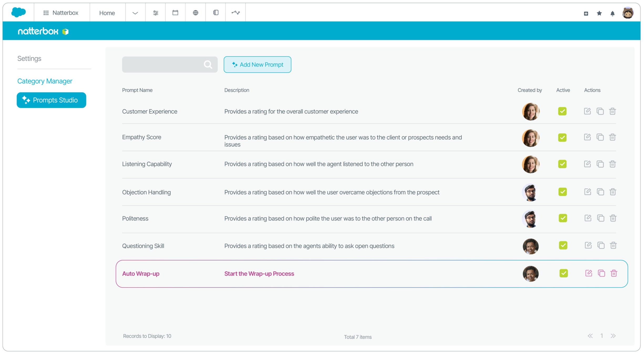Viewport: 644px width, 354px height.
Task: Click the globe icon in top navigation
Action: 195,13
